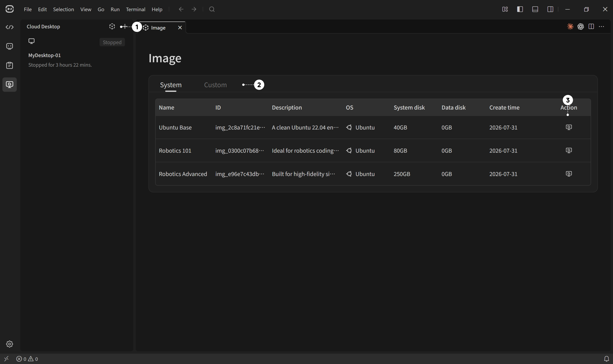Navigate forward with the right arrow
The width and height of the screenshot is (613, 364).
point(194,9)
